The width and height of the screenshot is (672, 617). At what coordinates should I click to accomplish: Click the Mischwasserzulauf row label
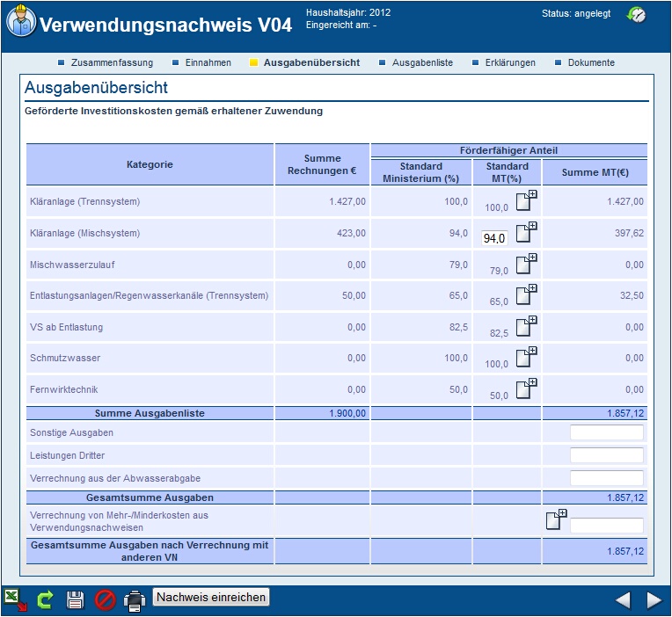72,265
